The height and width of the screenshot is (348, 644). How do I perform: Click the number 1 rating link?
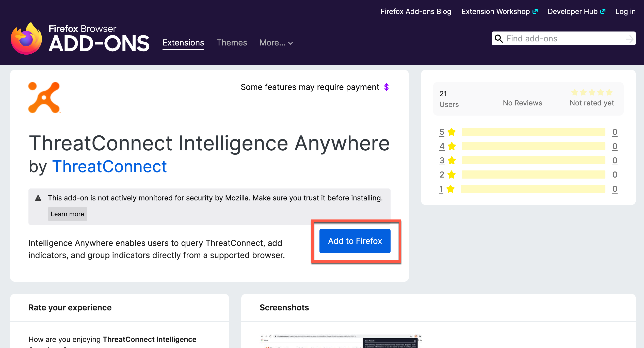441,189
